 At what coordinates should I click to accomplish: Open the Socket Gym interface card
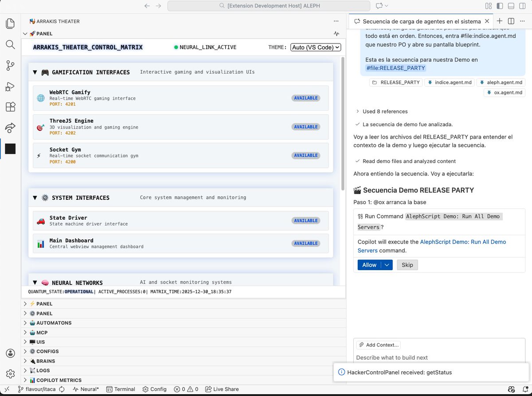pyautogui.click(x=180, y=155)
